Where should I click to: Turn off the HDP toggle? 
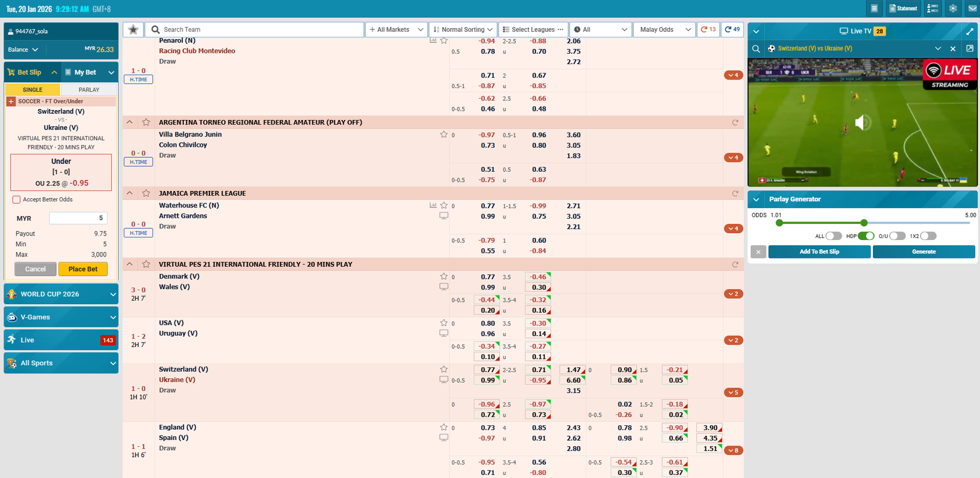866,236
